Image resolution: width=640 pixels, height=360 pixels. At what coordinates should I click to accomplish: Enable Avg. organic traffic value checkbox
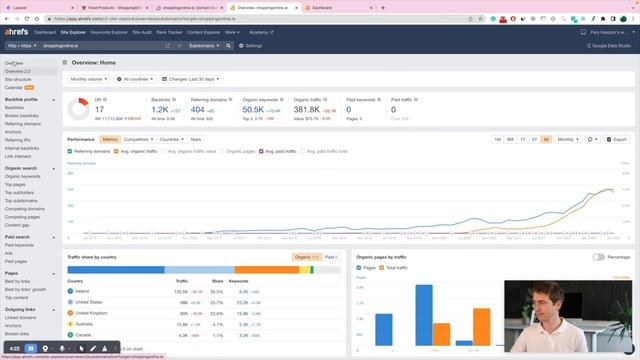(163, 151)
